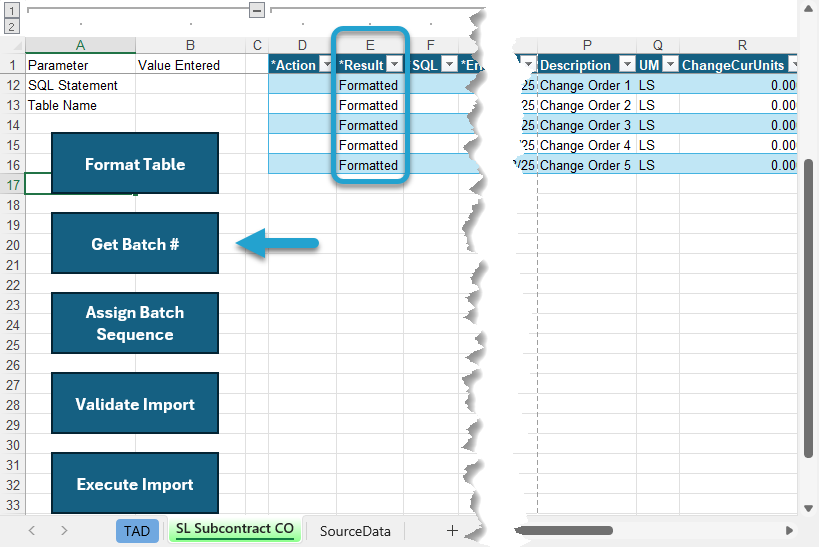Viewport: 819px width, 547px height.
Task: Click the horizontal scrollbar thumb
Action: (x=564, y=531)
